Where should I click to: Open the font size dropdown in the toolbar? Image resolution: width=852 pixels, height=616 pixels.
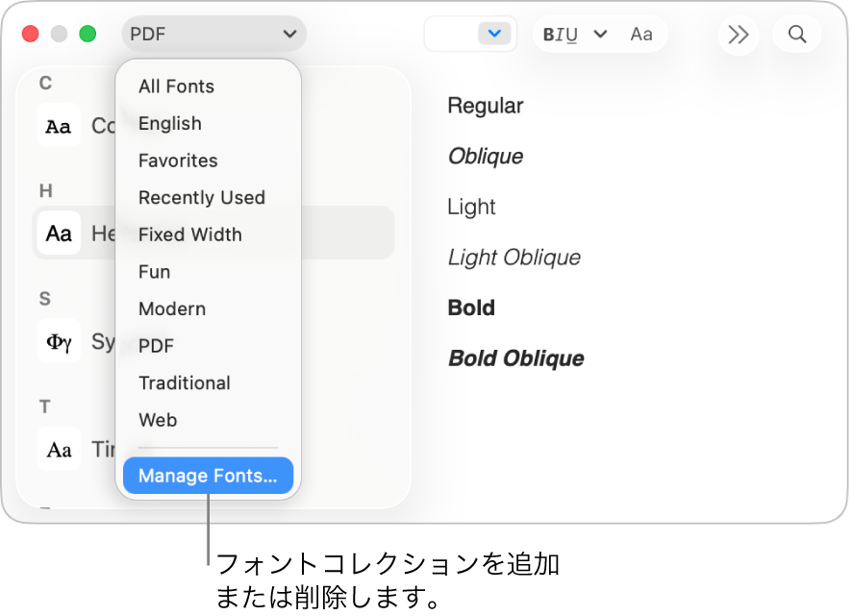tap(494, 33)
